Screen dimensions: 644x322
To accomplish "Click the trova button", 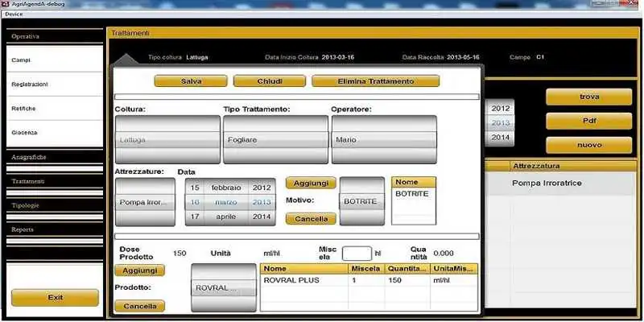I will pyautogui.click(x=588, y=97).
